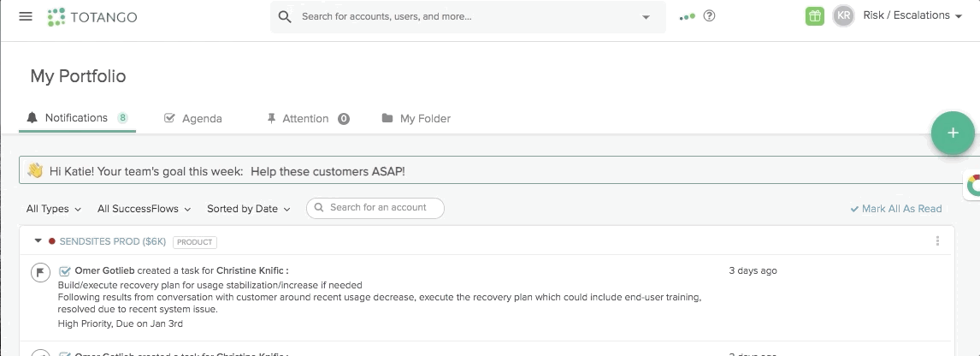Open the hamburger navigation menu
This screenshot has height=356, width=980.
(x=26, y=16)
